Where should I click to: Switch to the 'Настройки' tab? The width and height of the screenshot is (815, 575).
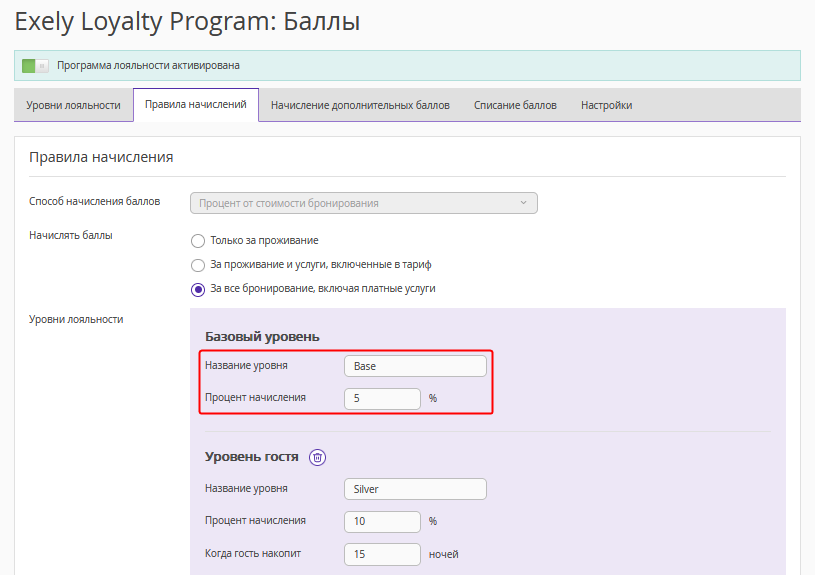tap(607, 106)
